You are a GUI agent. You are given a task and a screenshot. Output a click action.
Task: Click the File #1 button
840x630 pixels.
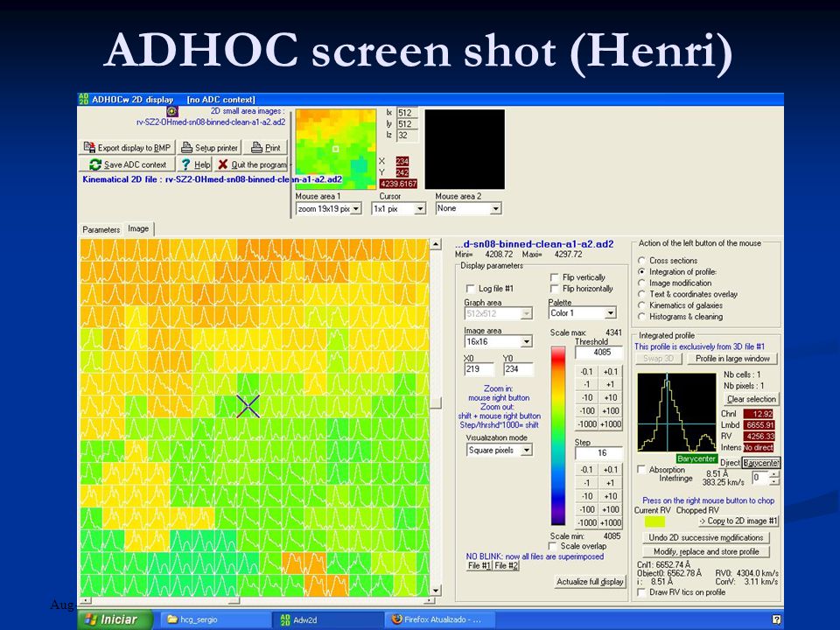click(479, 566)
